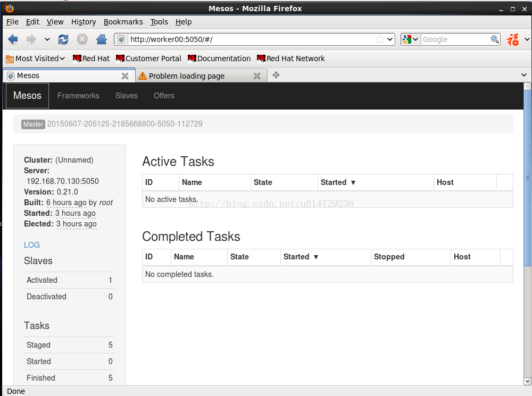Click the forward navigation arrow
Viewport: 532px width, 396px height.
(31, 39)
